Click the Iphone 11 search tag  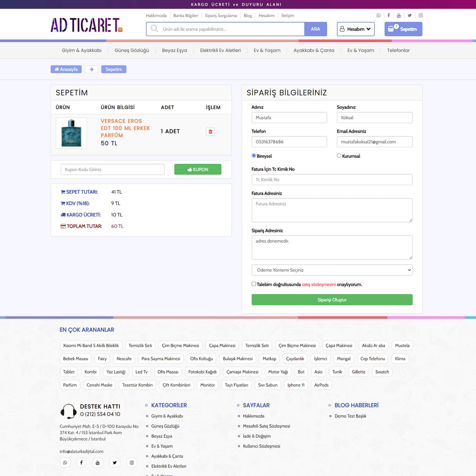(296, 385)
